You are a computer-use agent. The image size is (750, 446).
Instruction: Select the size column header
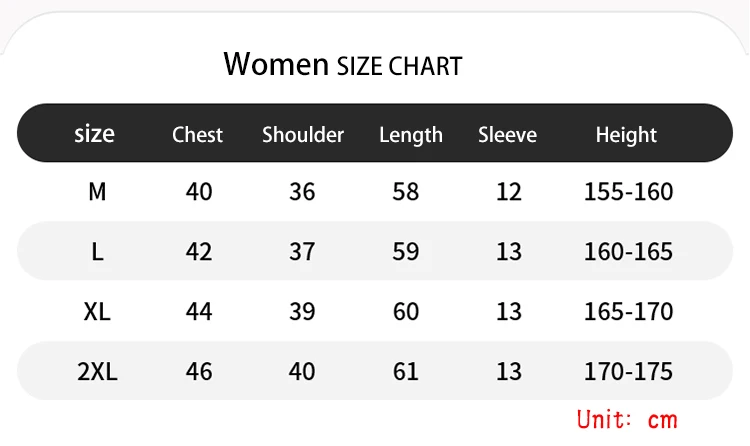point(94,134)
